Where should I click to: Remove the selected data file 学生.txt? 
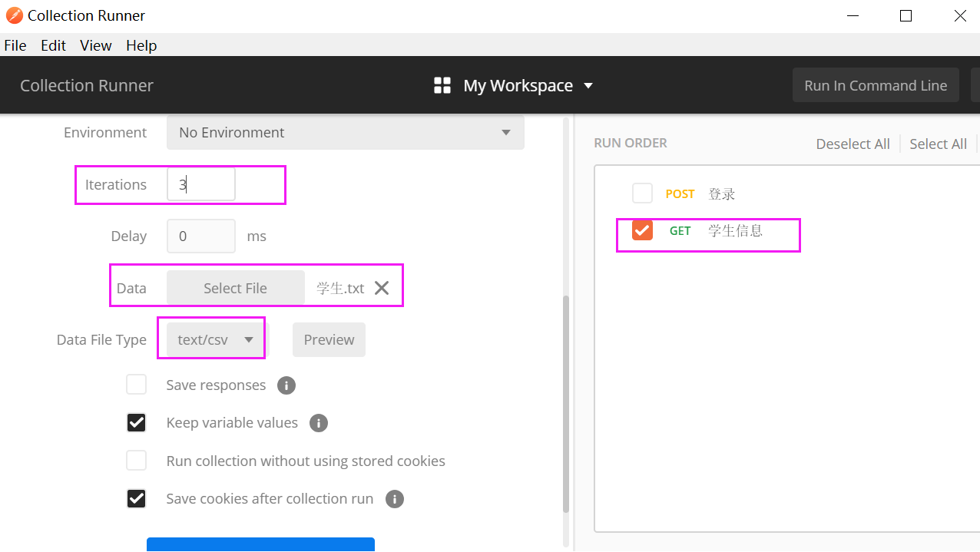point(382,288)
